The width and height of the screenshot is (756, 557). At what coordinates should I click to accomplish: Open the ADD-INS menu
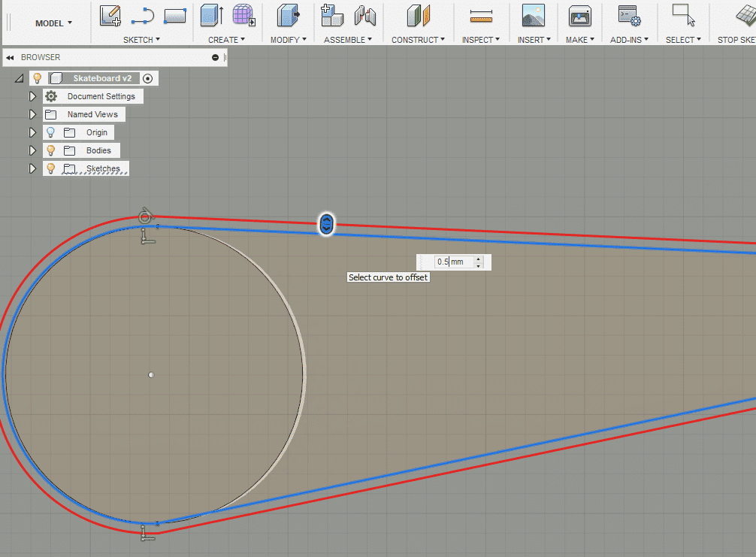point(629,40)
